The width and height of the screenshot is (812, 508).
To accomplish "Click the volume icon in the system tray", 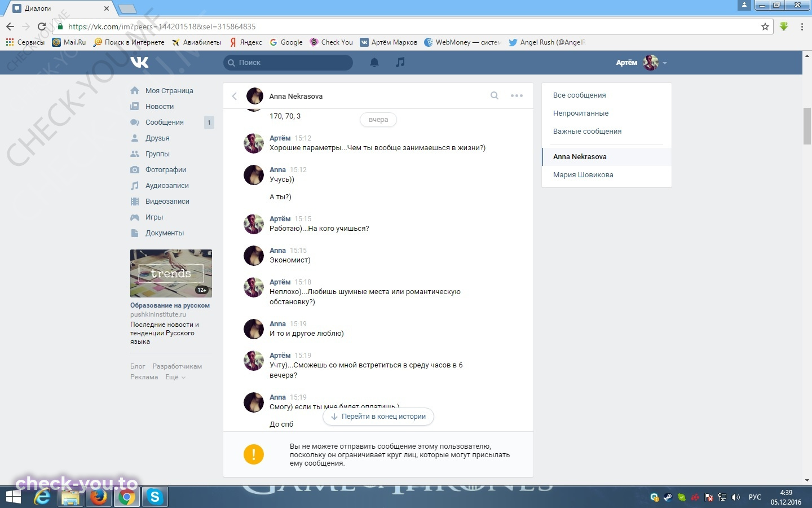I will pyautogui.click(x=735, y=497).
